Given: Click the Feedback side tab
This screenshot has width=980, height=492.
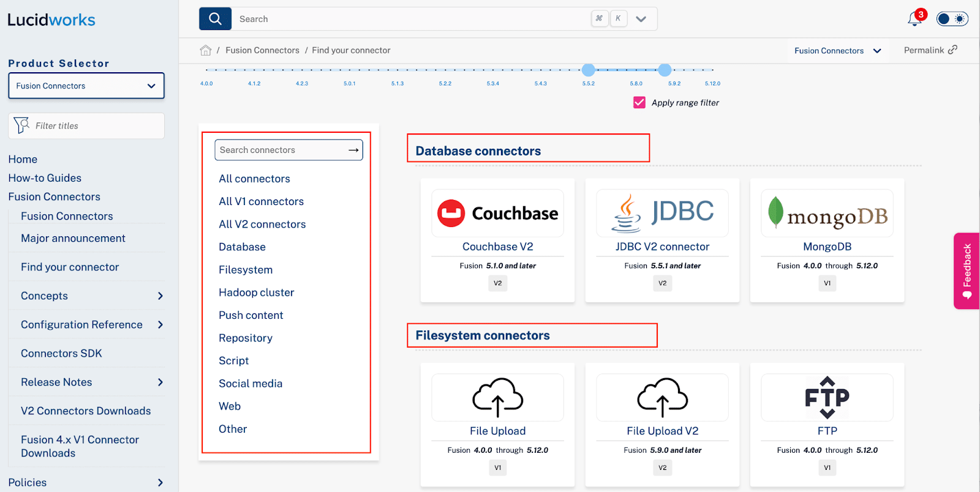Looking at the screenshot, I should 967,270.
